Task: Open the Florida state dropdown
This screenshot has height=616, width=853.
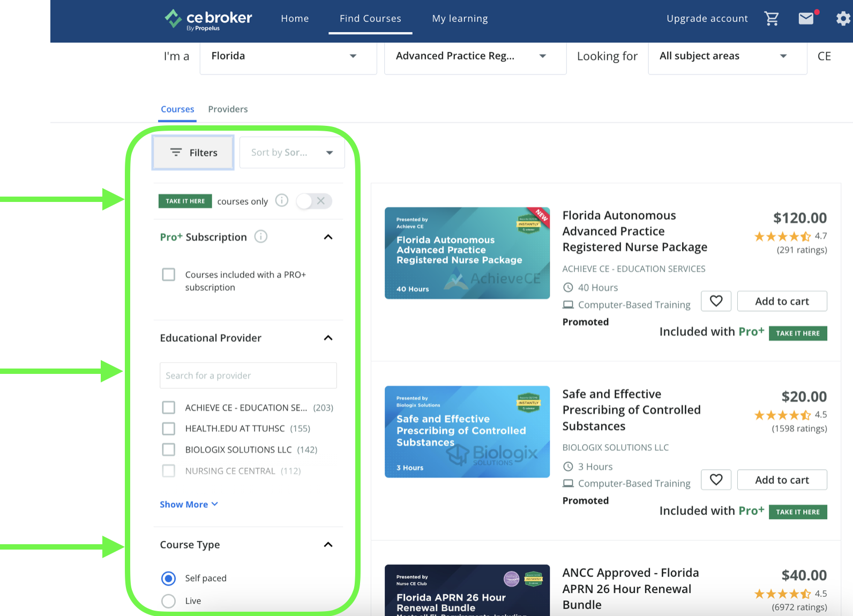Action: [288, 56]
